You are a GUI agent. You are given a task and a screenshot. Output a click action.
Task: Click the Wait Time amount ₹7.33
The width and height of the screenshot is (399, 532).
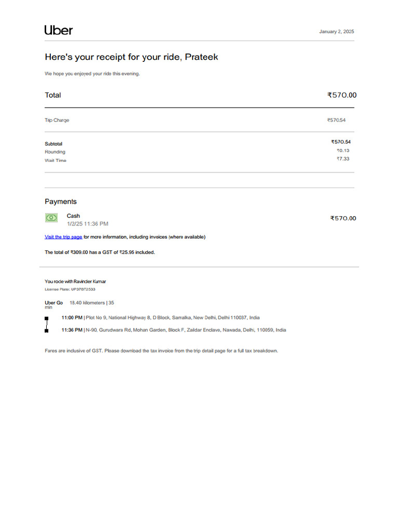click(342, 159)
